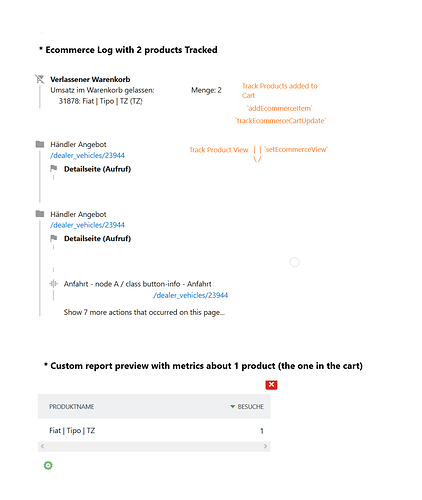422x500 pixels.
Task: Click the first Händler Angebot folder icon
Action: (x=40, y=144)
